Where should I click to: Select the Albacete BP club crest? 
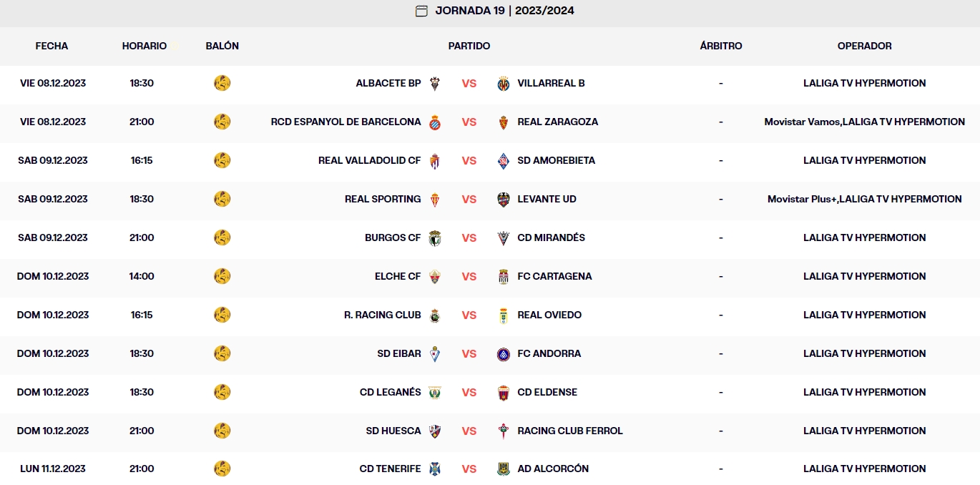[x=436, y=83]
